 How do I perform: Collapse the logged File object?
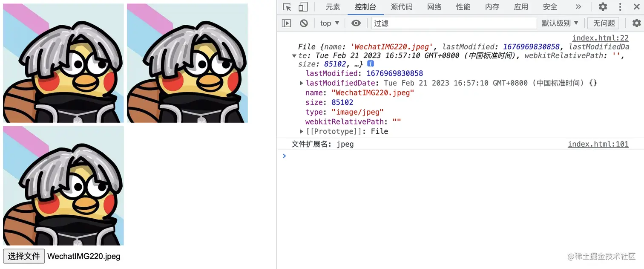tap(294, 55)
